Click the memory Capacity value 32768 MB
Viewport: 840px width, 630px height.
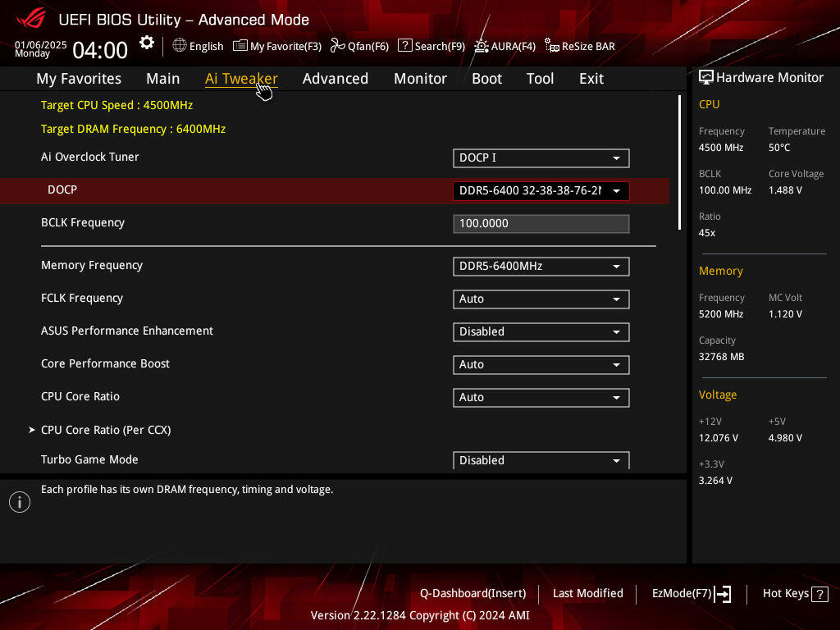point(722,357)
